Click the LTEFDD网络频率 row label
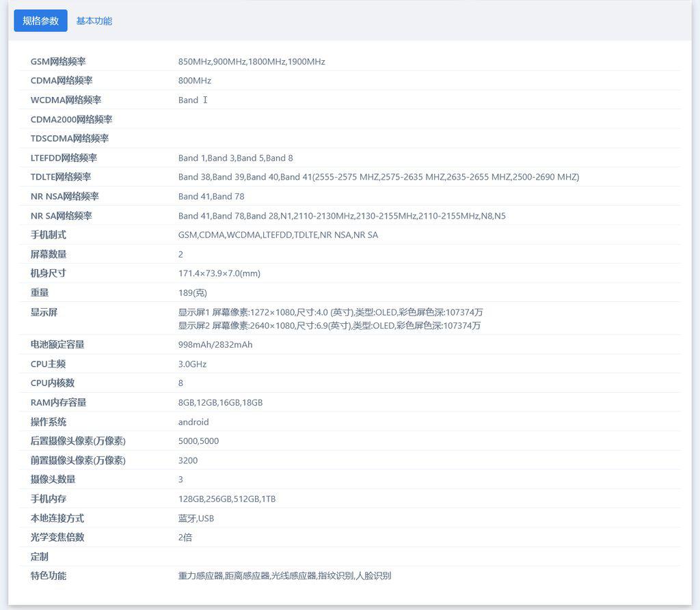700x610 pixels. coord(64,158)
